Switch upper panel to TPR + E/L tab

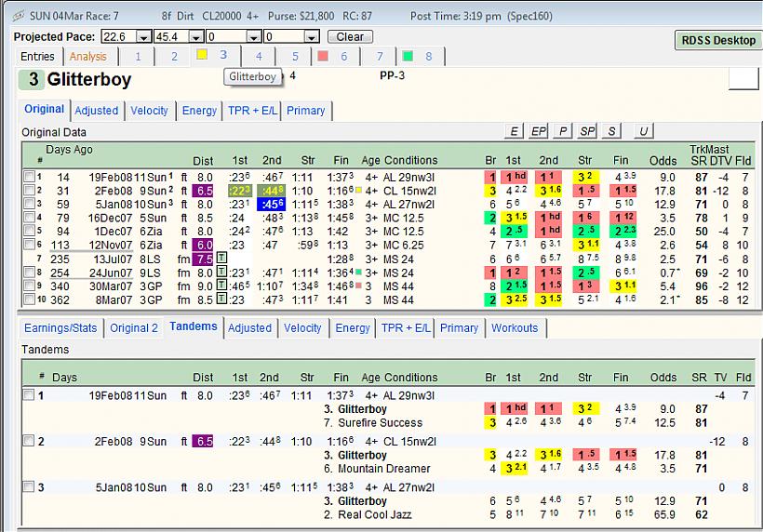point(252,111)
